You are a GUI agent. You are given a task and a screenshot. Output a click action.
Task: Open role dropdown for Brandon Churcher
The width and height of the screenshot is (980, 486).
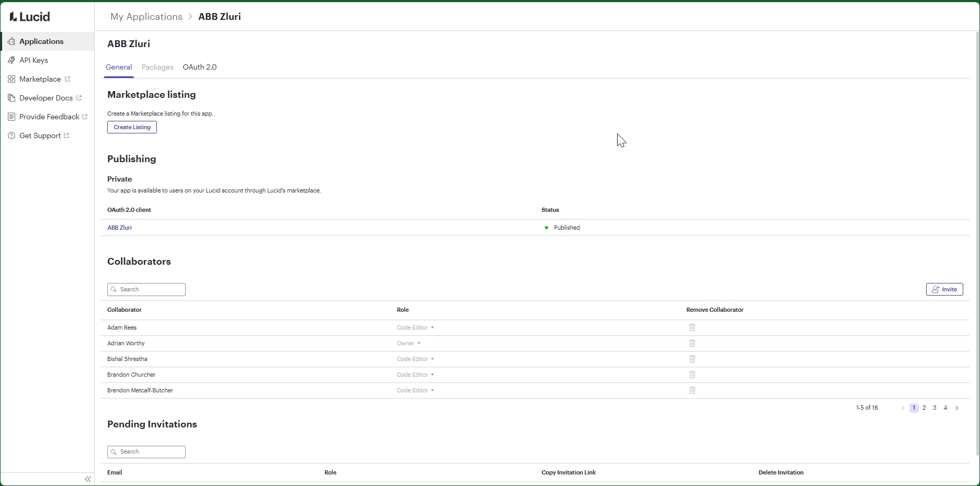[x=415, y=375]
